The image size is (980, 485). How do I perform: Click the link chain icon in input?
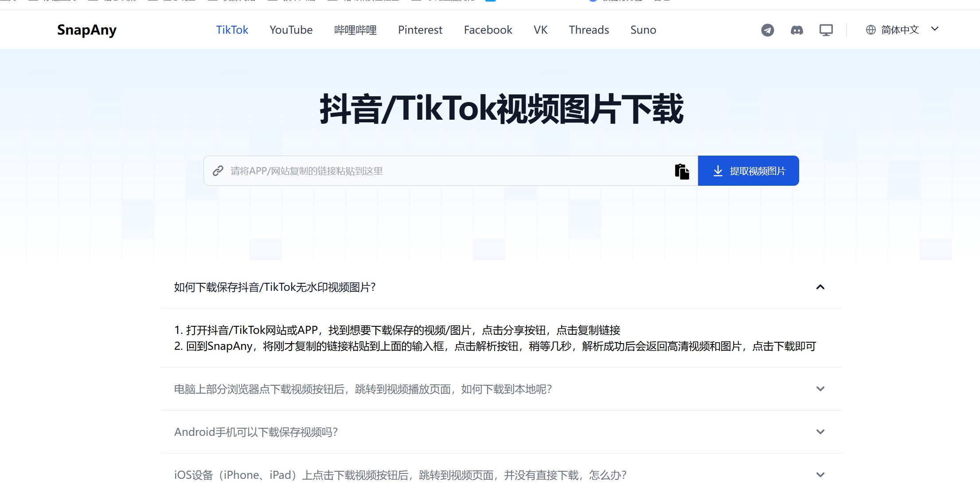[218, 171]
